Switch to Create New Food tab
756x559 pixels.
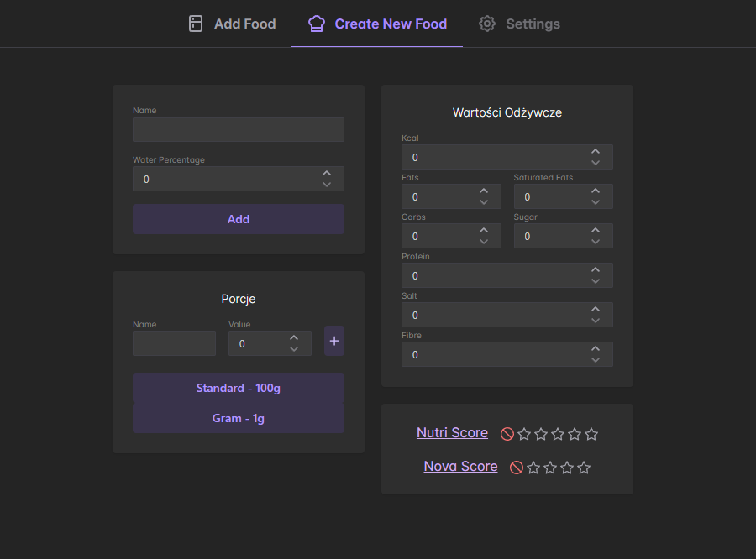[x=377, y=24]
